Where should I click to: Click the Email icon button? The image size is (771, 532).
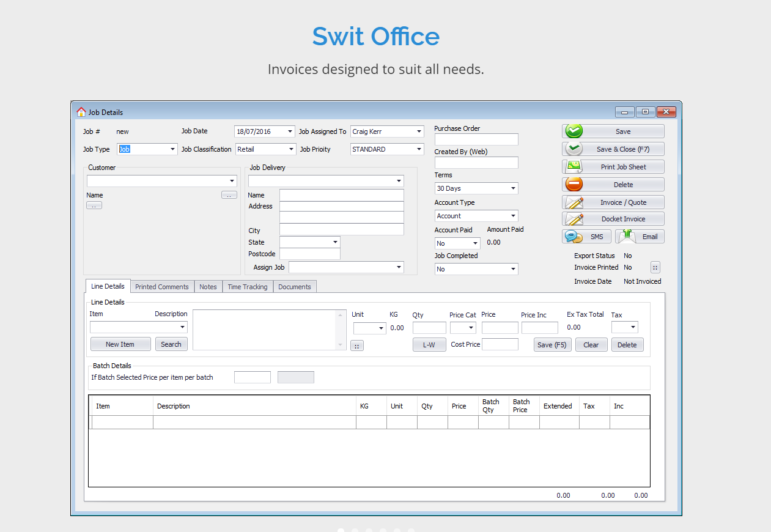point(626,237)
